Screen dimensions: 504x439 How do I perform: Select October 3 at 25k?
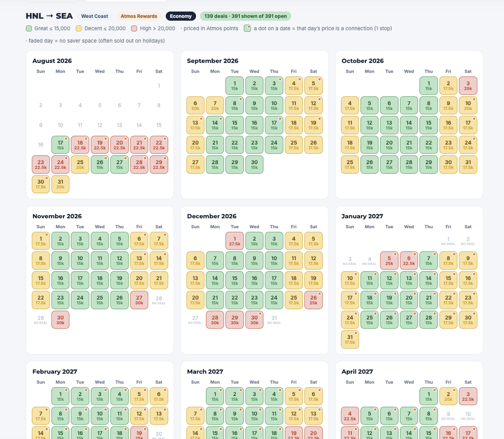468,86
